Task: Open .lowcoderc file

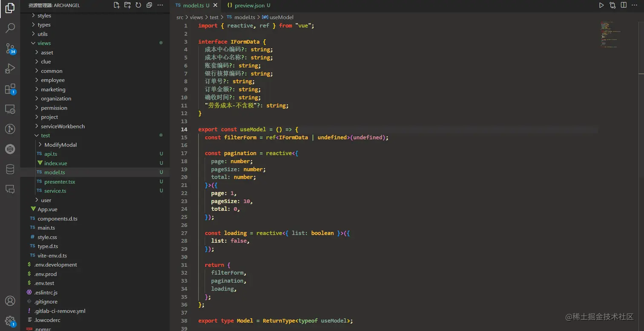Action: click(95, 320)
